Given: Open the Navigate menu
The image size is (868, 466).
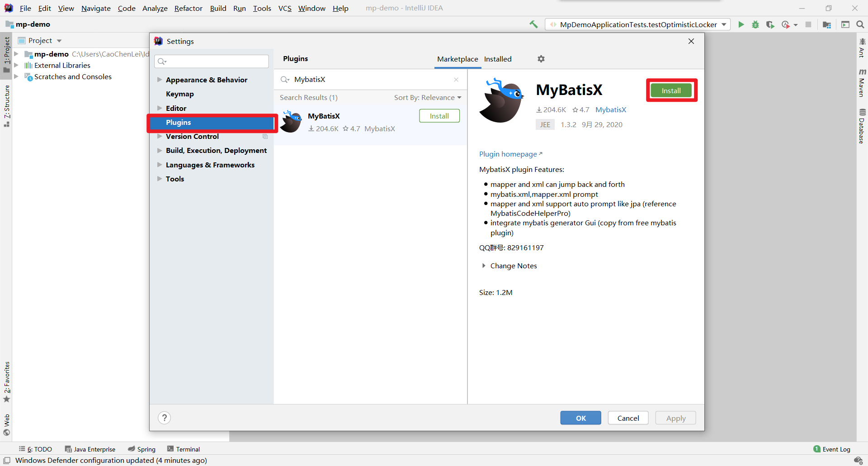Looking at the screenshot, I should click(96, 8).
